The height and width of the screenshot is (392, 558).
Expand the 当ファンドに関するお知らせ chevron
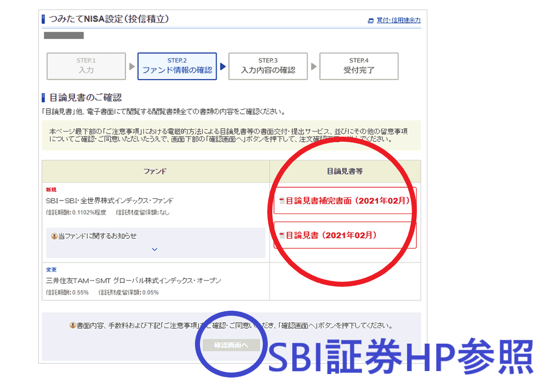tap(155, 249)
